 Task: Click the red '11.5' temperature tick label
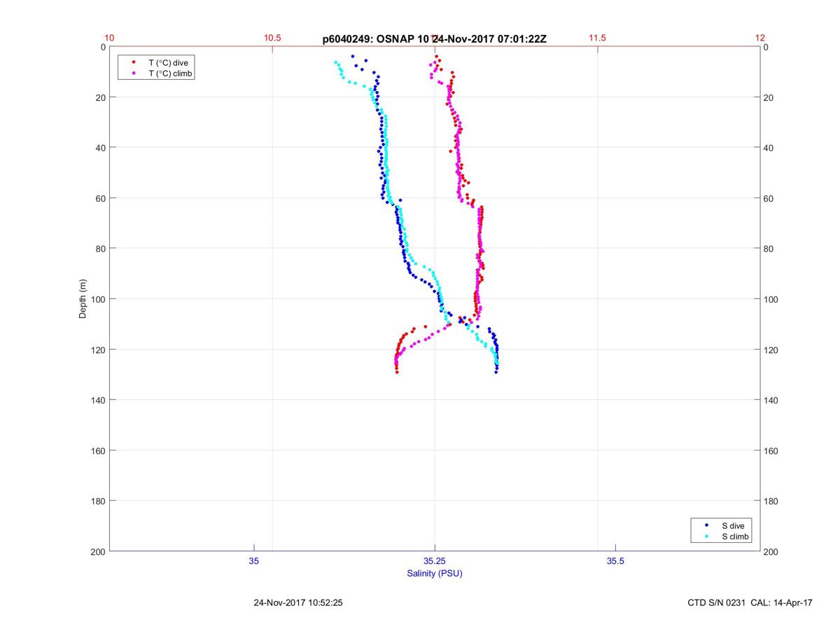click(597, 38)
